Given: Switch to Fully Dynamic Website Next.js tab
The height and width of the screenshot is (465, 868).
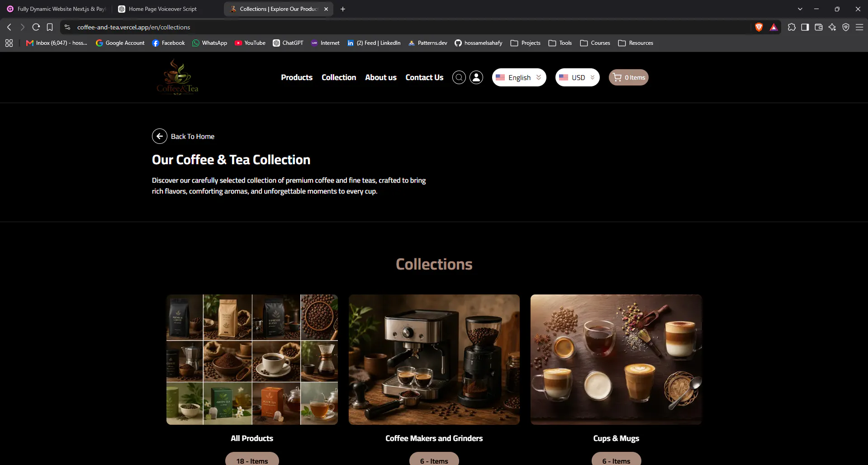Looking at the screenshot, I should [57, 9].
